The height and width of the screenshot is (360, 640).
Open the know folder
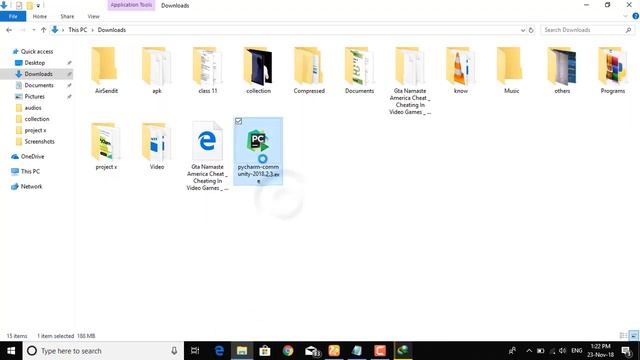click(x=460, y=70)
